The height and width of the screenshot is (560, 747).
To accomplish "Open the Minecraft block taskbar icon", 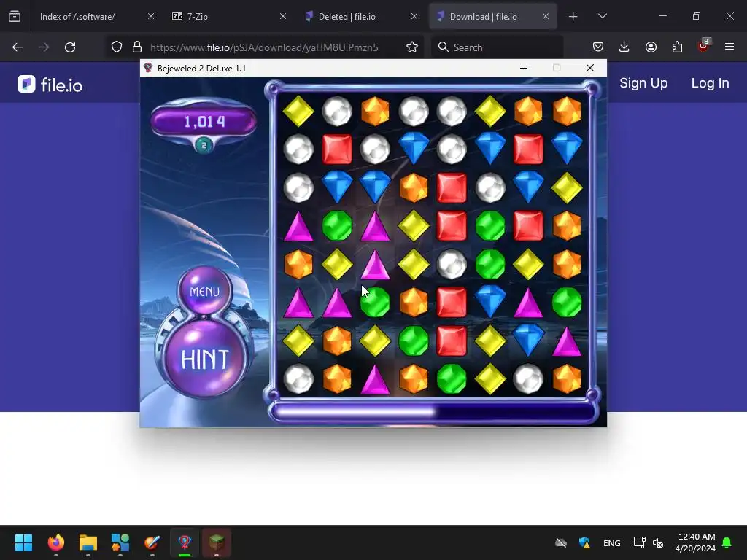I will coord(217,542).
